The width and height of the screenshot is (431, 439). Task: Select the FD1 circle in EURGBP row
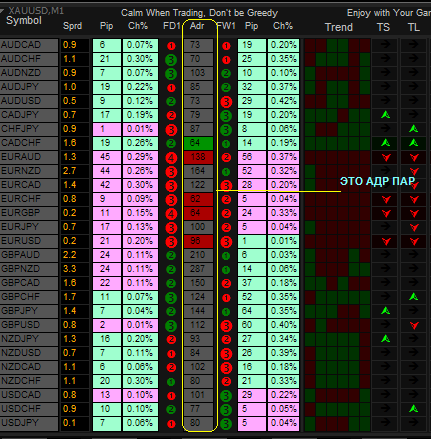171,213
